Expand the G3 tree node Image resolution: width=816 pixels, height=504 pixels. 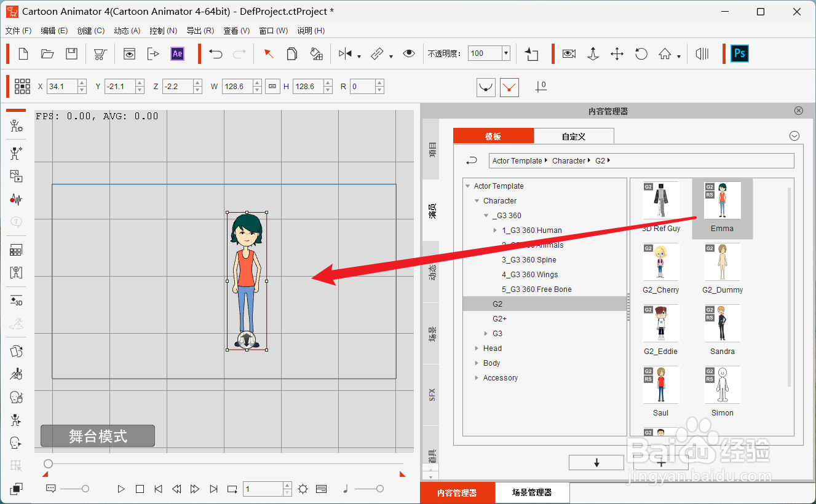click(486, 334)
